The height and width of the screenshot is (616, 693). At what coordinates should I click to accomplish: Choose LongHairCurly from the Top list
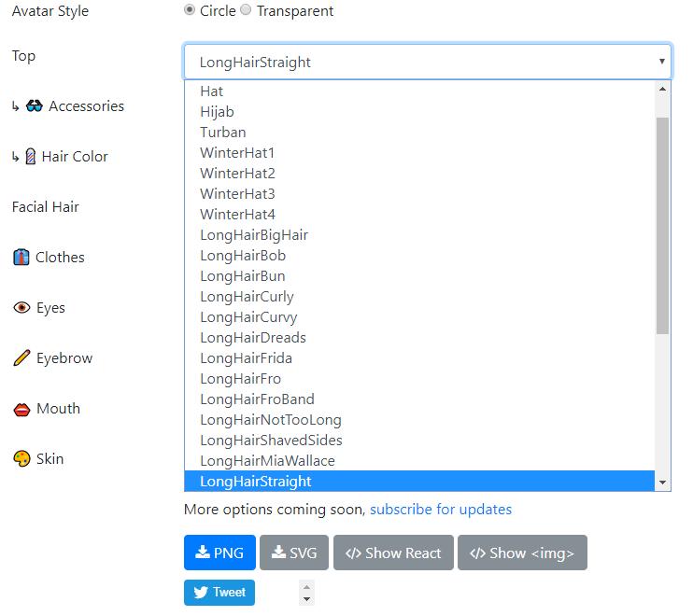247,297
